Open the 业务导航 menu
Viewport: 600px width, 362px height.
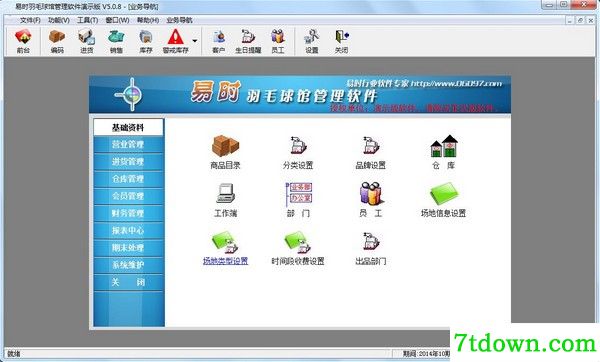coord(179,20)
